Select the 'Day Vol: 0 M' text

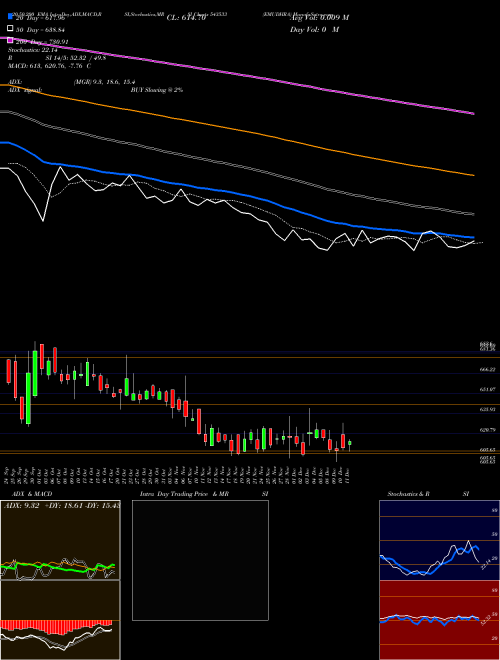coord(315,29)
